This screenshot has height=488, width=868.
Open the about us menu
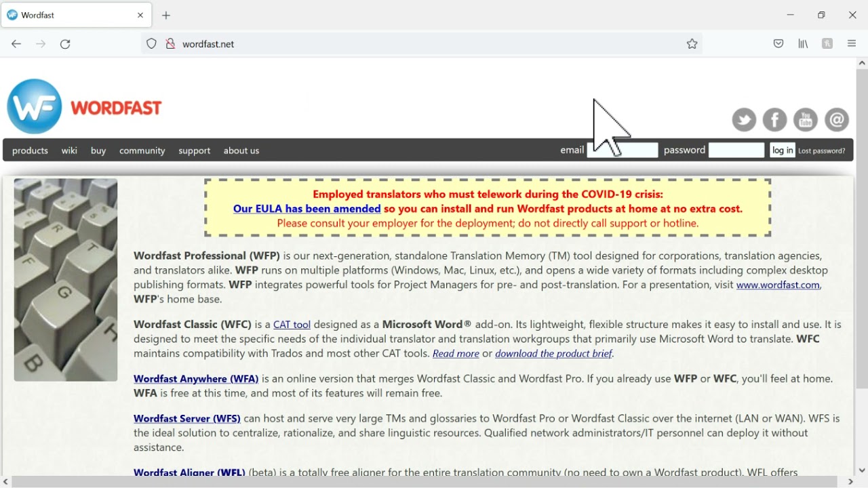[x=241, y=150]
